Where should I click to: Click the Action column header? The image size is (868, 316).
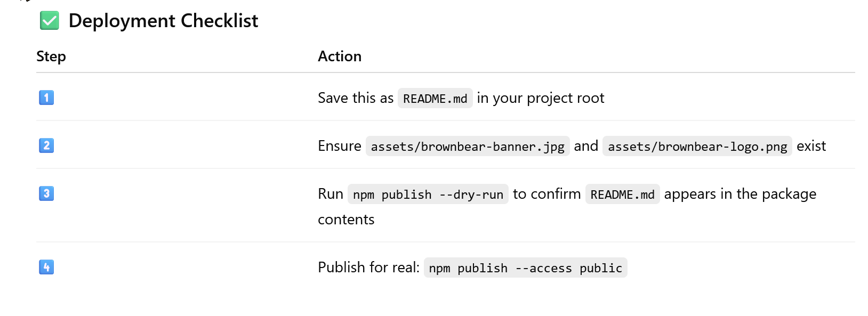340,56
